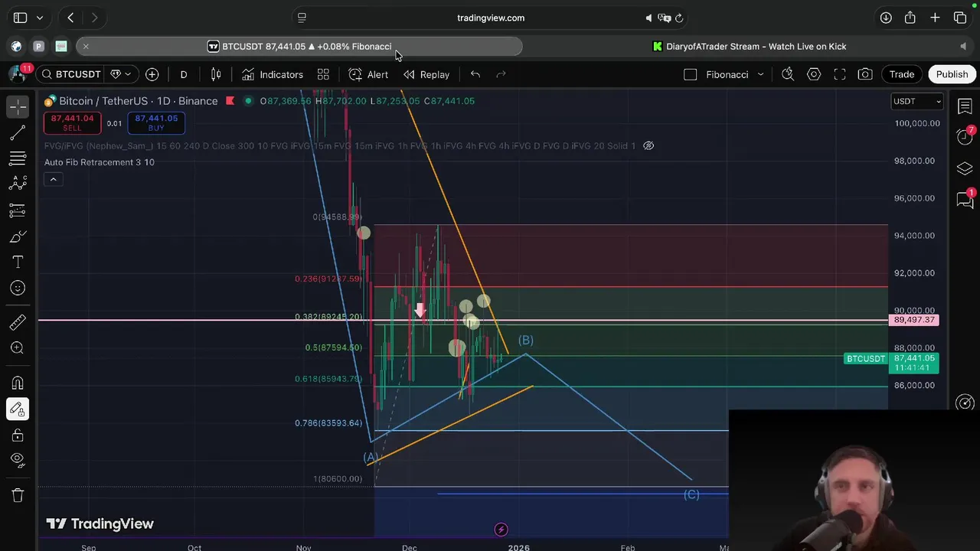
Task: Click the add symbol compare plus button
Action: point(152,74)
